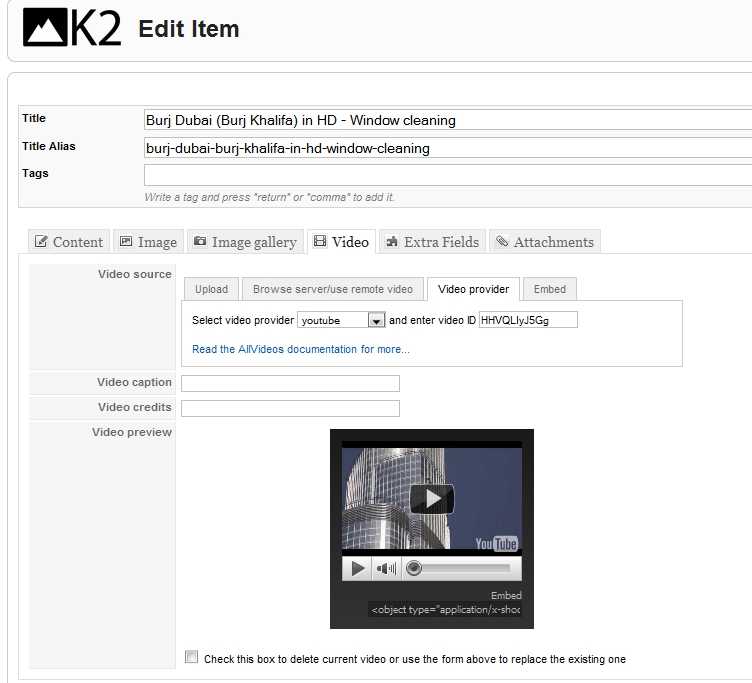The height and width of the screenshot is (683, 752).
Task: Click the 'and enter video ID' text
Action: [x=432, y=320]
